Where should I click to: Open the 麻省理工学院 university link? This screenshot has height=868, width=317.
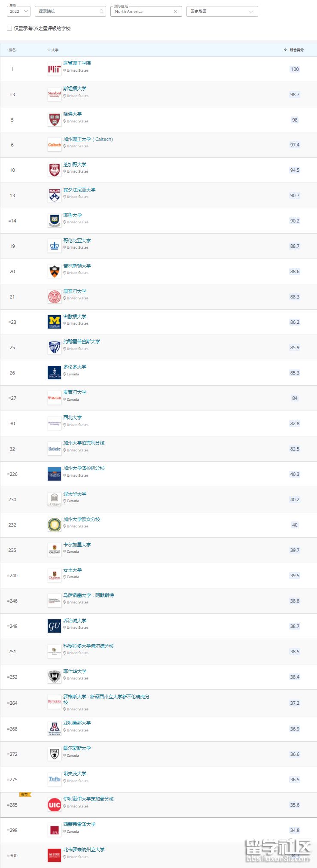(x=77, y=63)
